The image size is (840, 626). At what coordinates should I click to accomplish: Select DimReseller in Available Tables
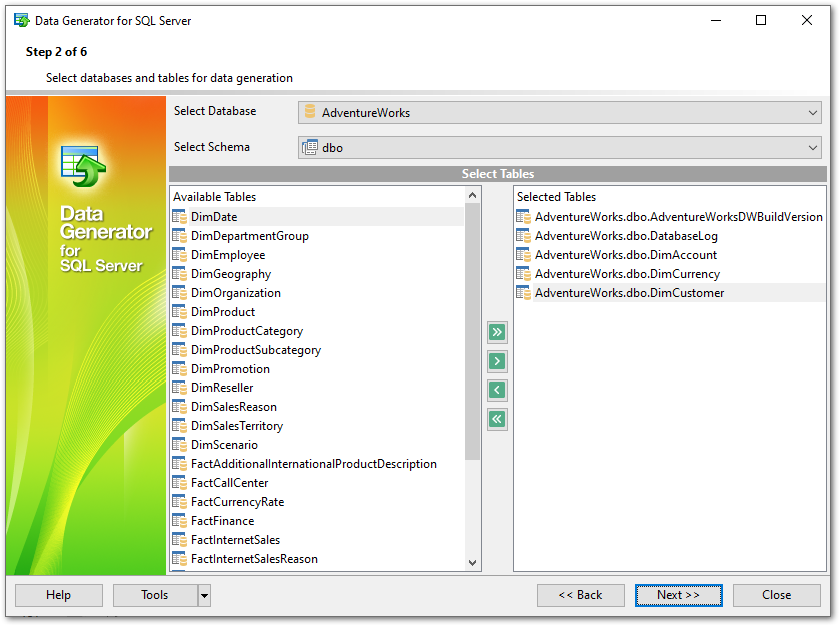point(318,388)
